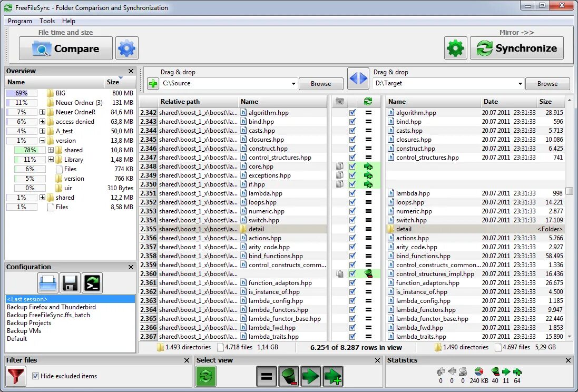Toggle update-right arrow view button
Viewport: 578px width, 392px height.
[311, 376]
